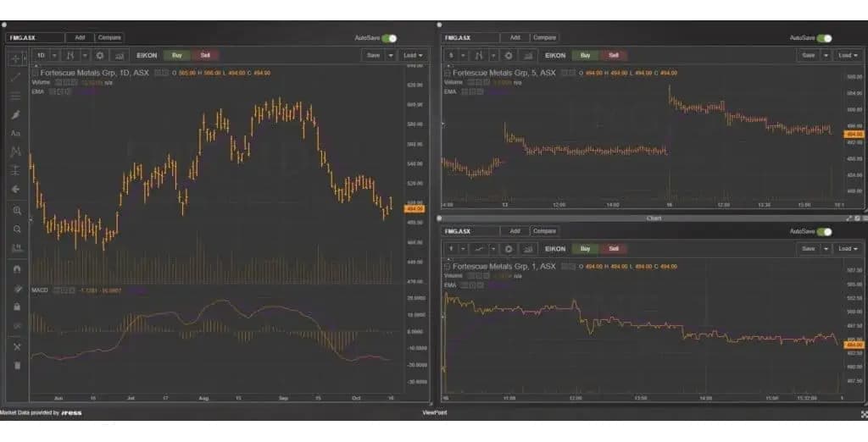
Task: Select the Aa text annotation tool
Action: [15, 133]
